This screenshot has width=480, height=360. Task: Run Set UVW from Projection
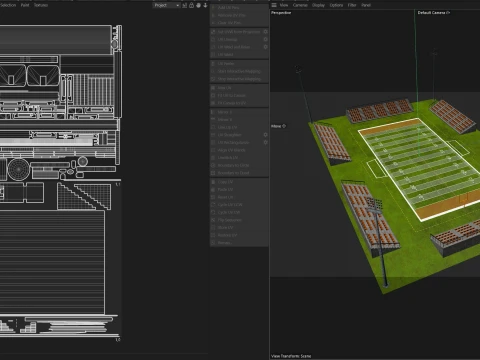point(236,32)
